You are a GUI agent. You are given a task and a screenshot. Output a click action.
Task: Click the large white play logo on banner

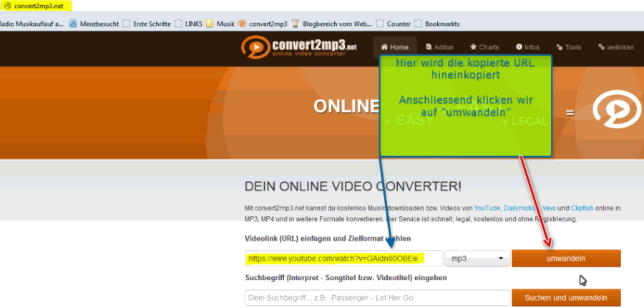point(616,111)
